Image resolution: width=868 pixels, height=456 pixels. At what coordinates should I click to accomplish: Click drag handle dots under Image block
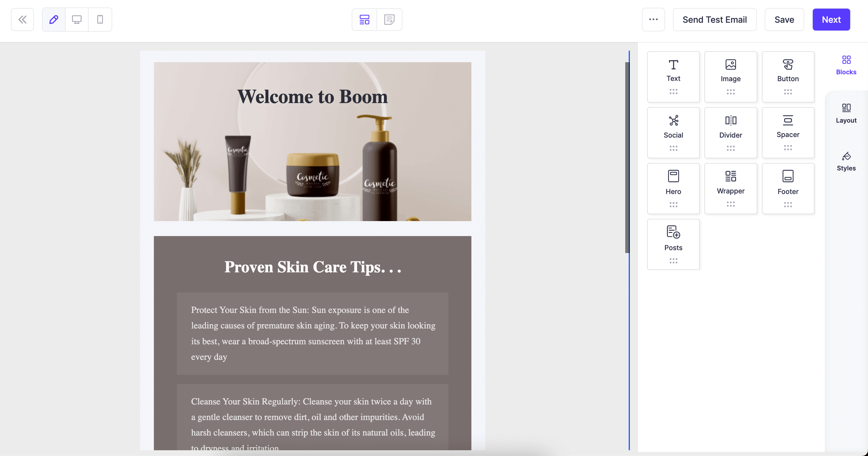click(731, 92)
